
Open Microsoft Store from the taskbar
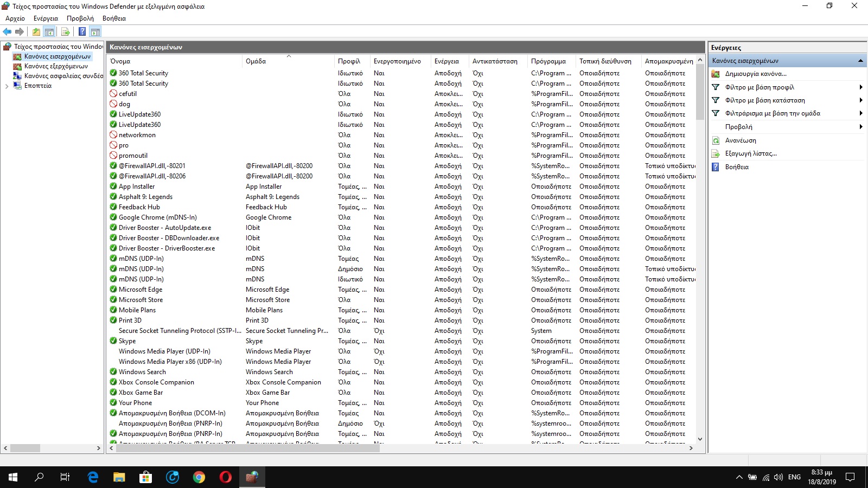(x=145, y=477)
